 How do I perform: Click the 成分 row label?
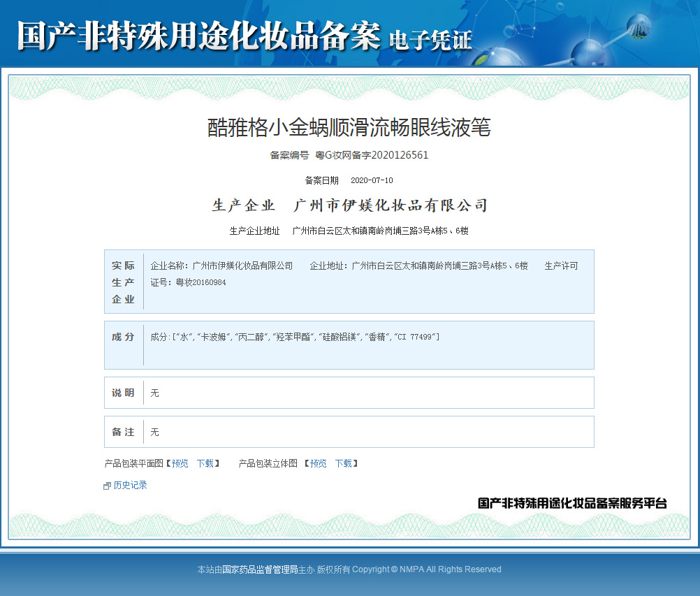(x=123, y=337)
